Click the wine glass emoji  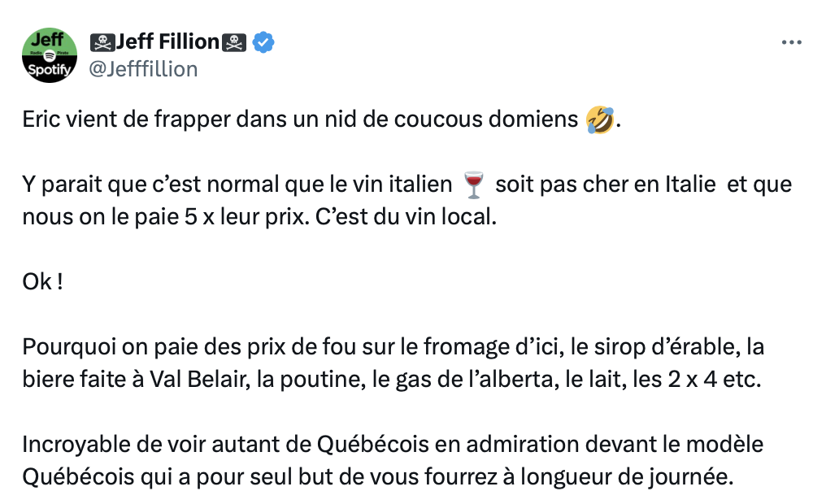tap(472, 185)
